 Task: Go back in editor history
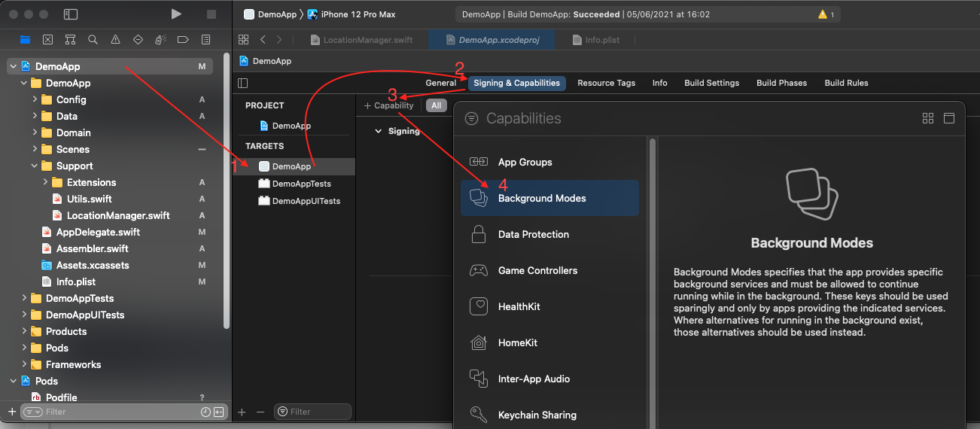263,40
